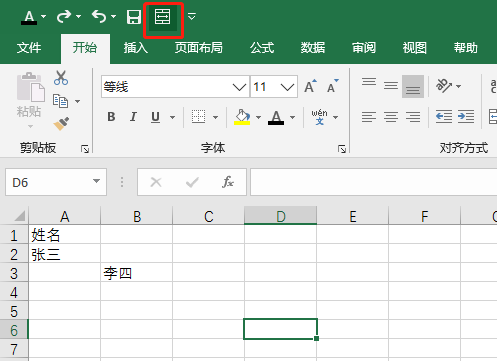Click the Borders icon

click(x=198, y=117)
